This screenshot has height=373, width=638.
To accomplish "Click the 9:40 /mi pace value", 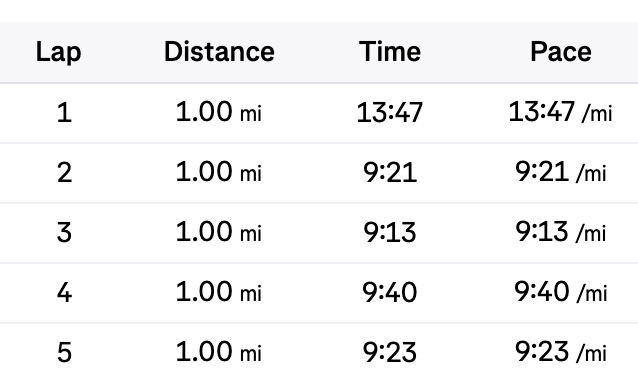I will (561, 291).
